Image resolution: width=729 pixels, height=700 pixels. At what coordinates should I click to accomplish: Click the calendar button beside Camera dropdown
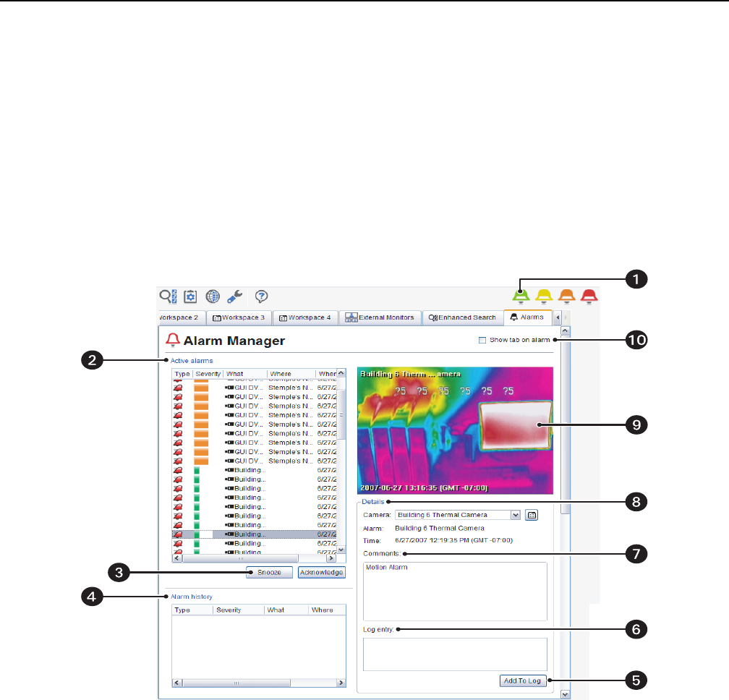[532, 515]
